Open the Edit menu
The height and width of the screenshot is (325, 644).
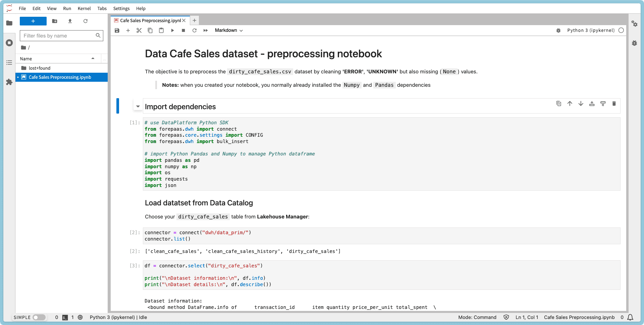coord(37,8)
